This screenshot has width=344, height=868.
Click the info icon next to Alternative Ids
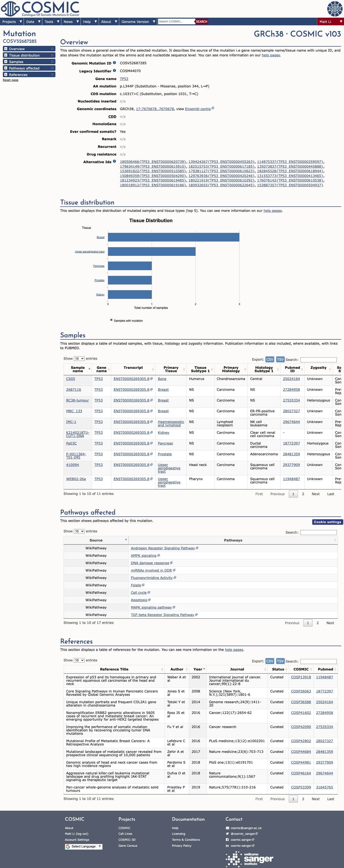tap(114, 161)
